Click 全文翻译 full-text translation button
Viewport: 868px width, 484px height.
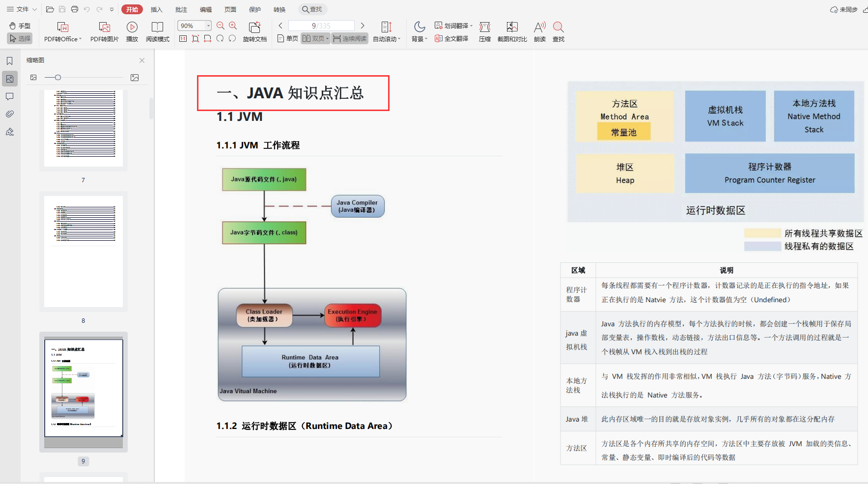(451, 38)
